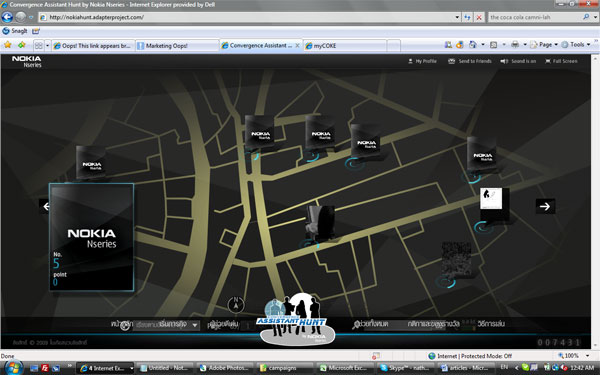600x375 pixels.
Task: Click Send to Friends link
Action: [x=470, y=61]
